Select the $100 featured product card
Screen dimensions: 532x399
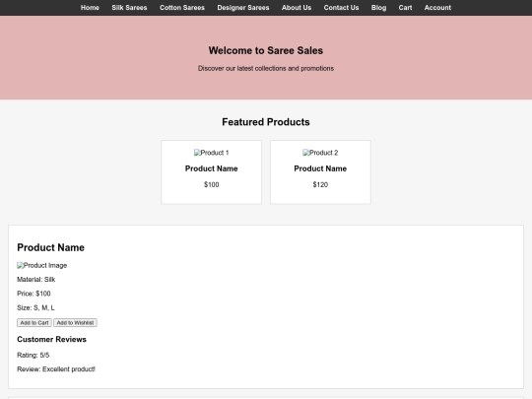click(x=212, y=172)
